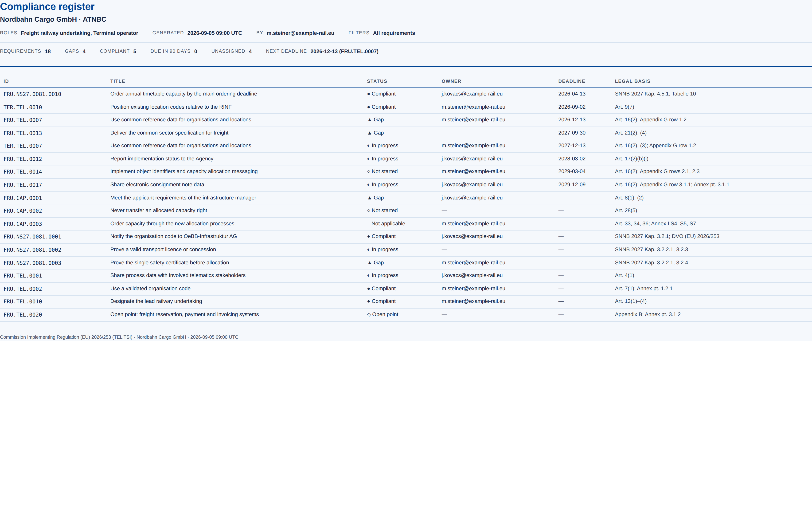
Task: Click the STATUS column header
Action: click(377, 81)
